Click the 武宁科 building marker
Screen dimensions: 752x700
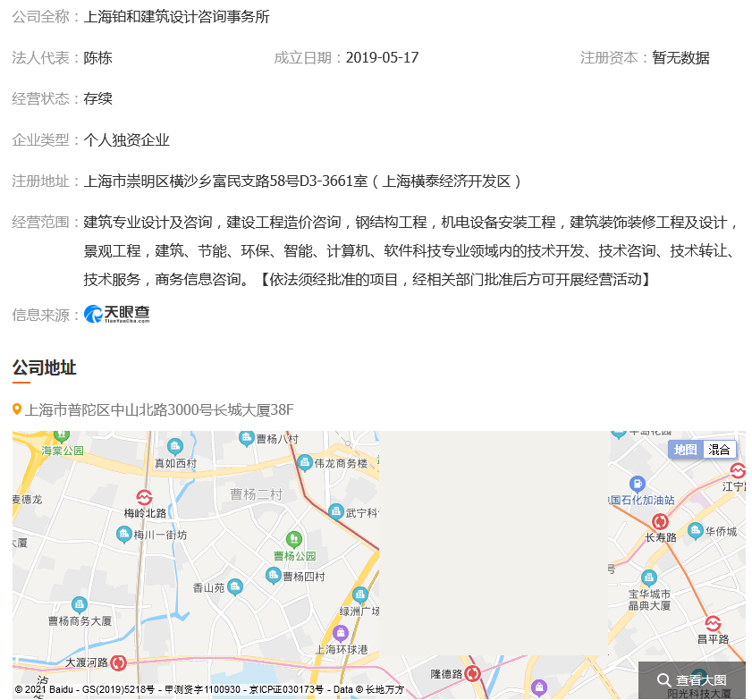pyautogui.click(x=336, y=512)
